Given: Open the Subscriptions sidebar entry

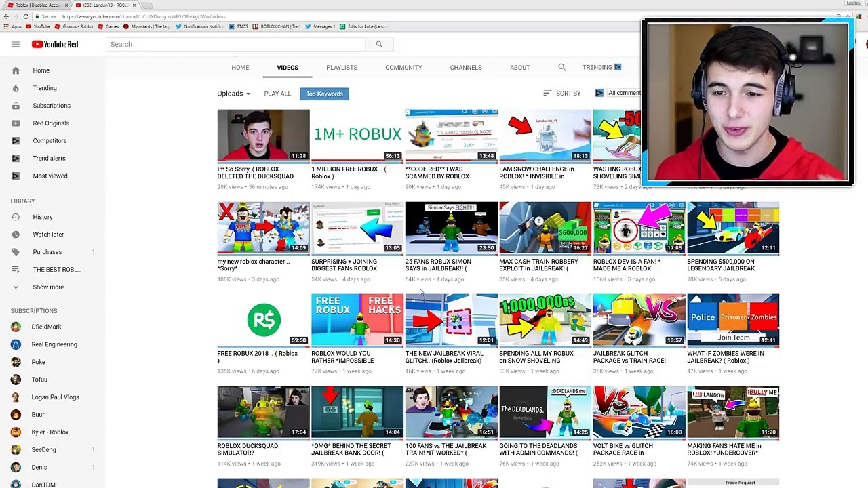Looking at the screenshot, I should [52, 106].
